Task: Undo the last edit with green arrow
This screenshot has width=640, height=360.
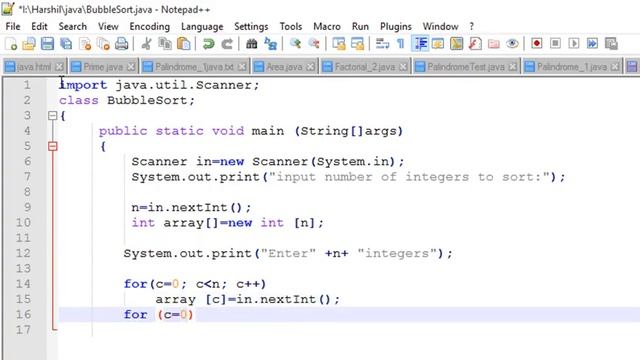Action: [x=209, y=44]
